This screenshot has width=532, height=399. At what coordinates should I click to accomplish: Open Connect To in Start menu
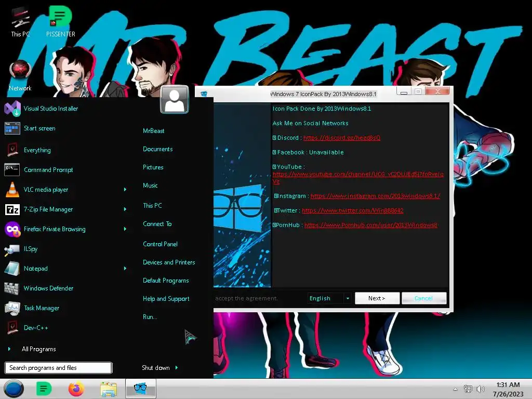pyautogui.click(x=157, y=224)
